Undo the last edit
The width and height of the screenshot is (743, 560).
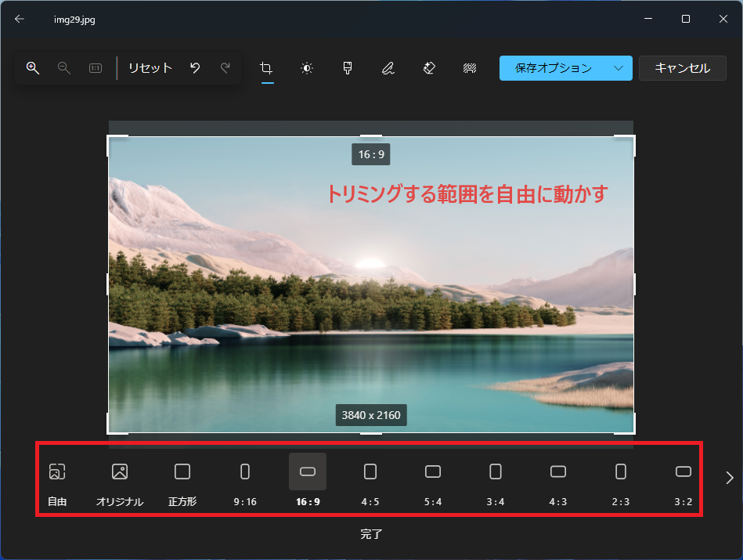195,68
